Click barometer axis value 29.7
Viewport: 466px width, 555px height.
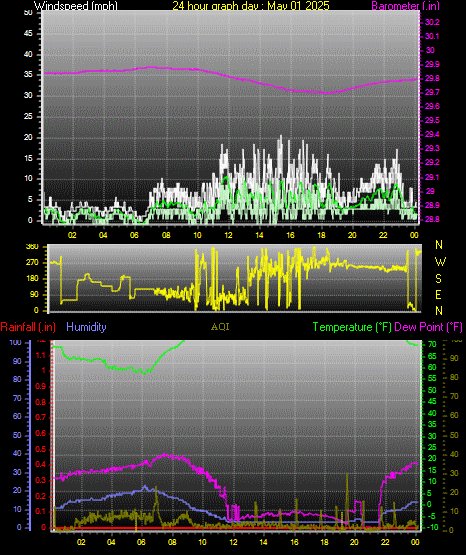coord(432,92)
